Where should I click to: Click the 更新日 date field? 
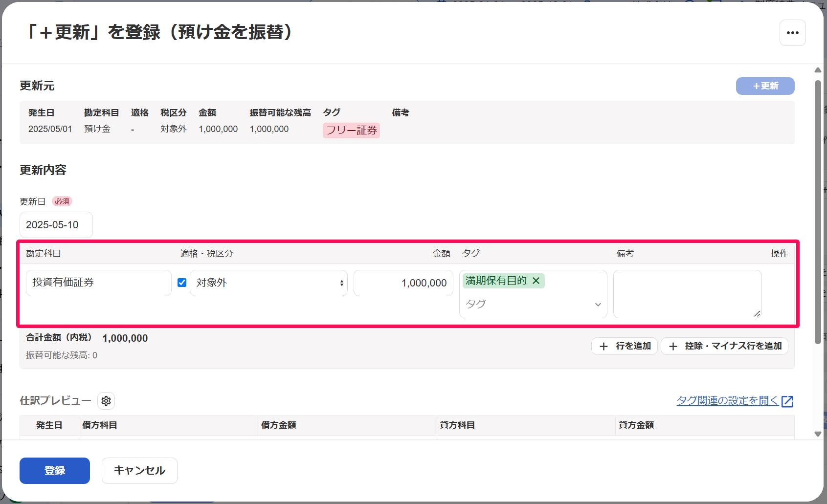click(x=56, y=225)
